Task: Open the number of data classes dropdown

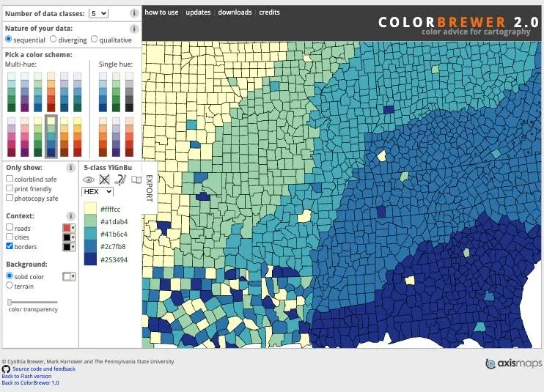Action: (98, 13)
